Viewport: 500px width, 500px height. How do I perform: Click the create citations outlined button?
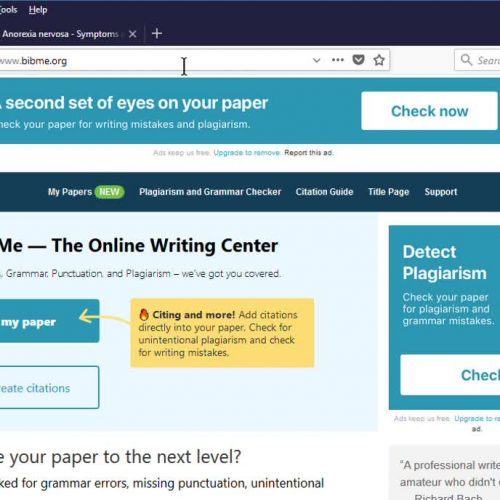tap(49, 387)
